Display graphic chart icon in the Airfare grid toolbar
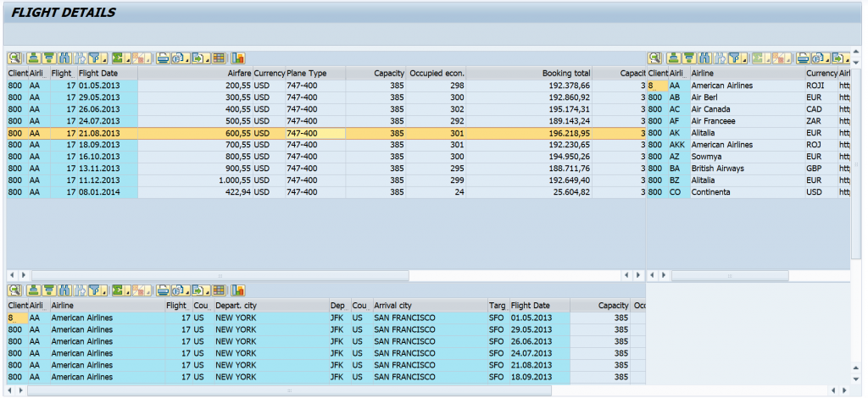868x398 pixels. click(x=238, y=58)
